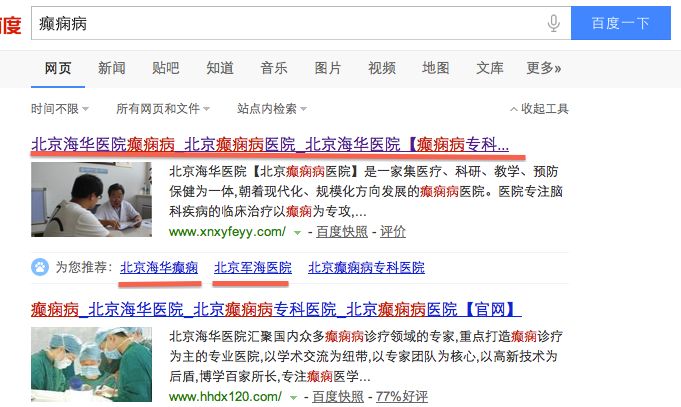681x407 pixels.
Task: Open the 图片 tab
Action: [x=327, y=68]
